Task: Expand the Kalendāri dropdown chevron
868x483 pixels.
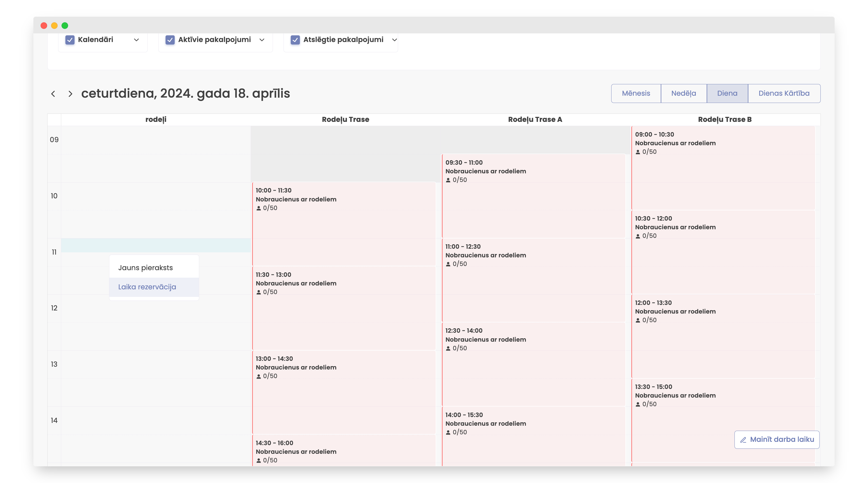Action: tap(137, 40)
